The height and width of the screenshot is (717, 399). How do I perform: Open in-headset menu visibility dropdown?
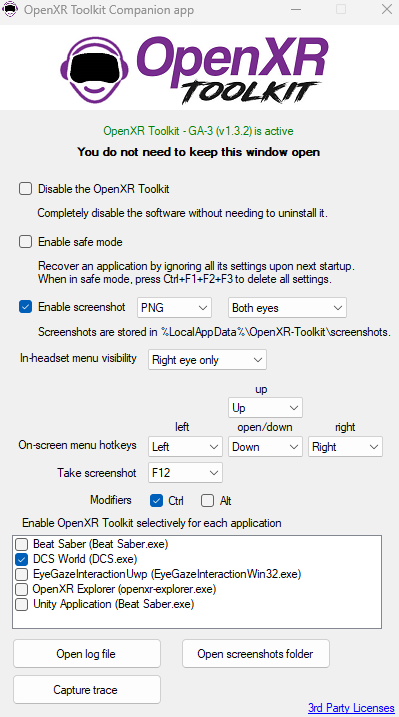(x=207, y=360)
